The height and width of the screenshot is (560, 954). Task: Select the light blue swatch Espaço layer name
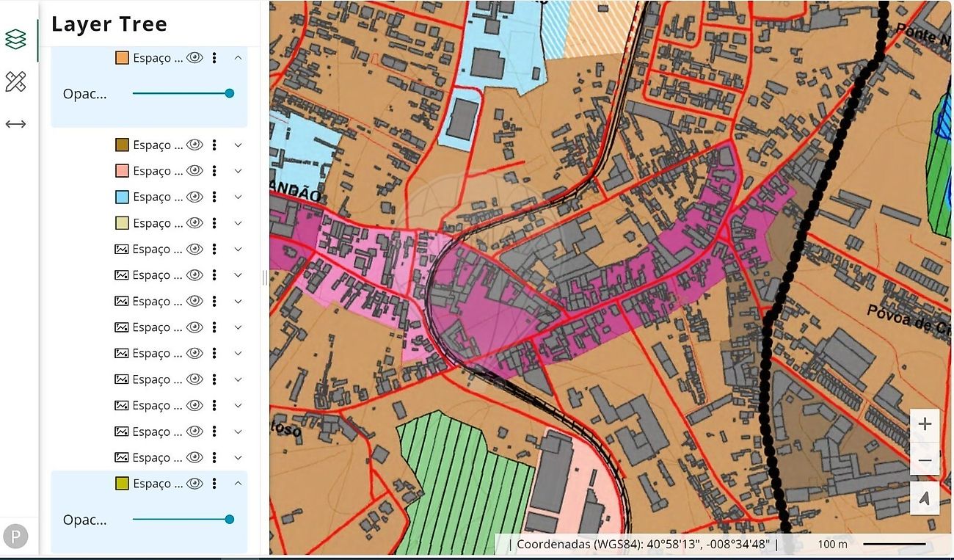(157, 197)
